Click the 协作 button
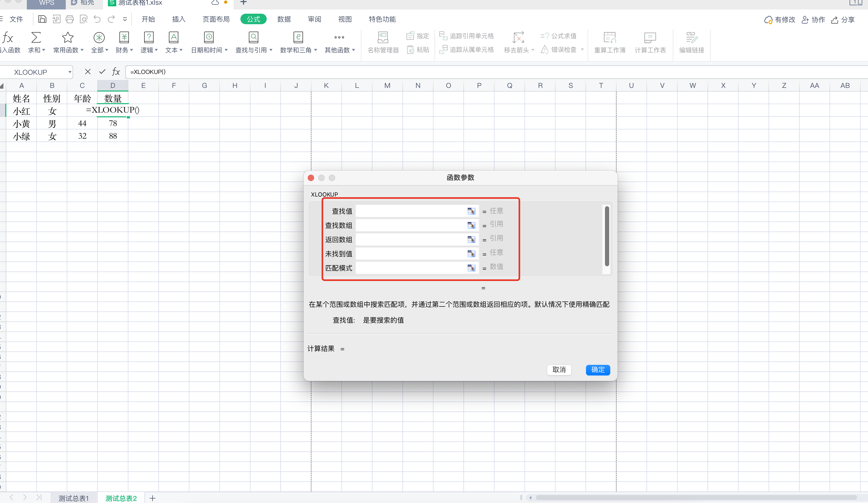The width and height of the screenshot is (868, 503). tap(813, 20)
